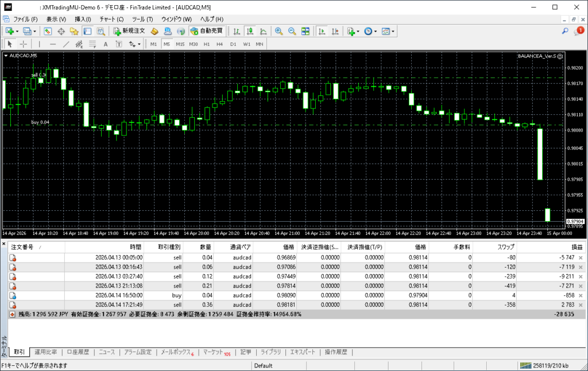Image resolution: width=588 pixels, height=371 pixels.
Task: Open the new chart dropdown arrow
Action: point(17,31)
